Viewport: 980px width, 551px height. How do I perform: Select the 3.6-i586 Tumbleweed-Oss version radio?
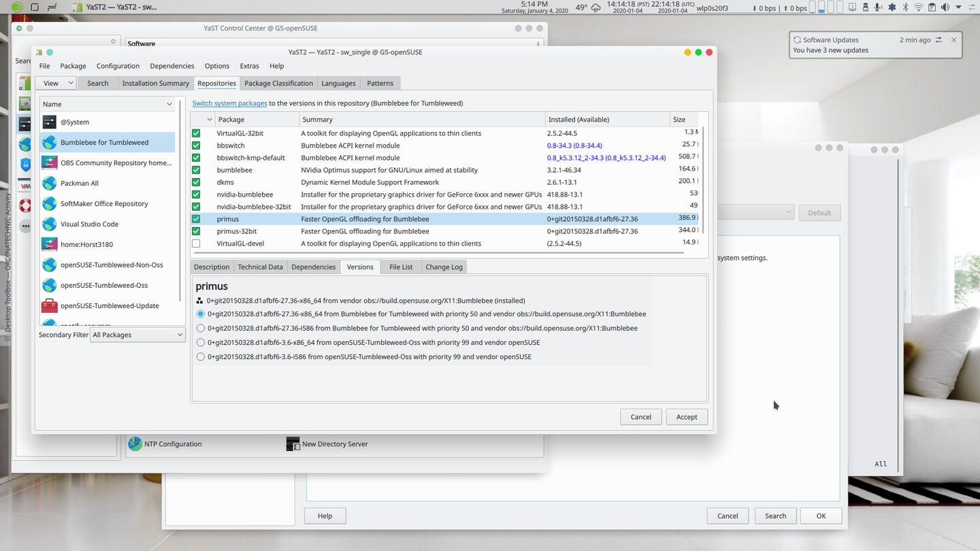pos(201,356)
